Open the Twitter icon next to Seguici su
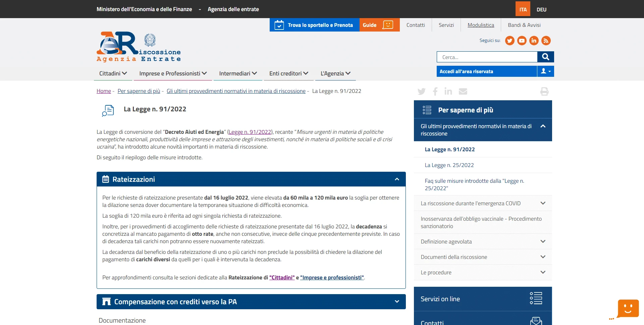This screenshot has width=644, height=325. (x=509, y=41)
